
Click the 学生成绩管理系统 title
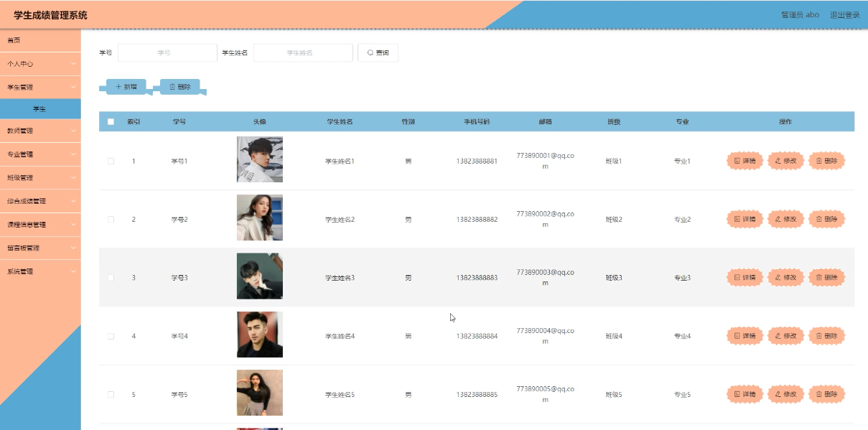[x=50, y=15]
